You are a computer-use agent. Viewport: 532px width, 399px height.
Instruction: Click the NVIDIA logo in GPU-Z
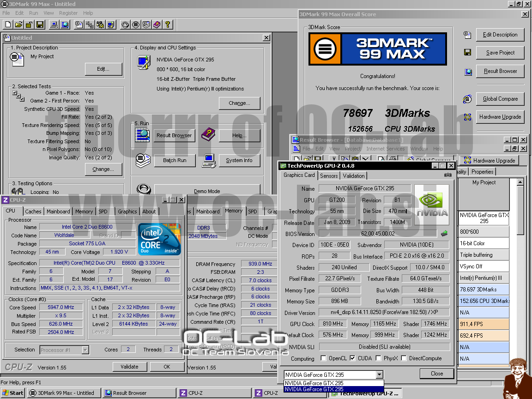[x=432, y=205]
